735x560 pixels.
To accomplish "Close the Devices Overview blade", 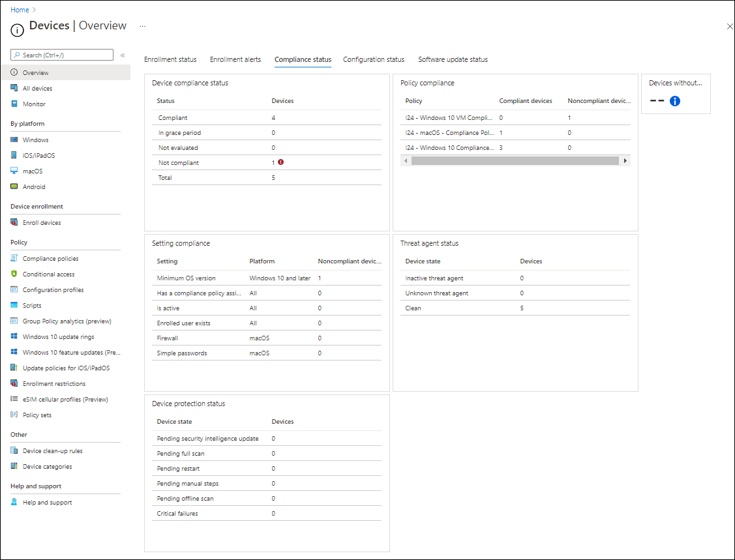I will 729,27.
